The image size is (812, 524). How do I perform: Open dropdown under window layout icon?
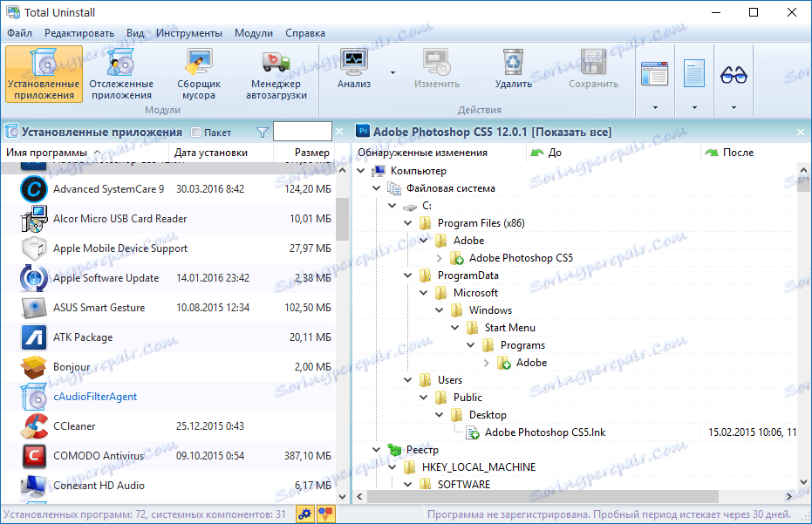tap(655, 108)
